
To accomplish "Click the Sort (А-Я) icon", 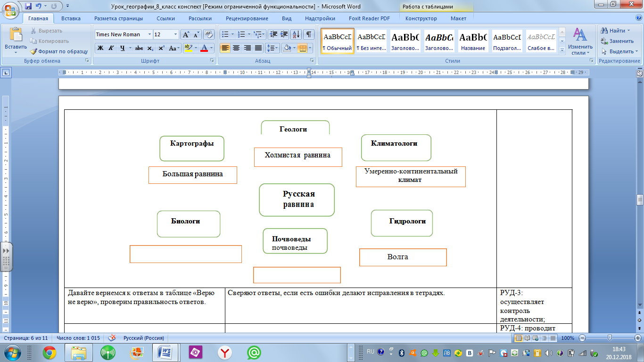I will (296, 34).
